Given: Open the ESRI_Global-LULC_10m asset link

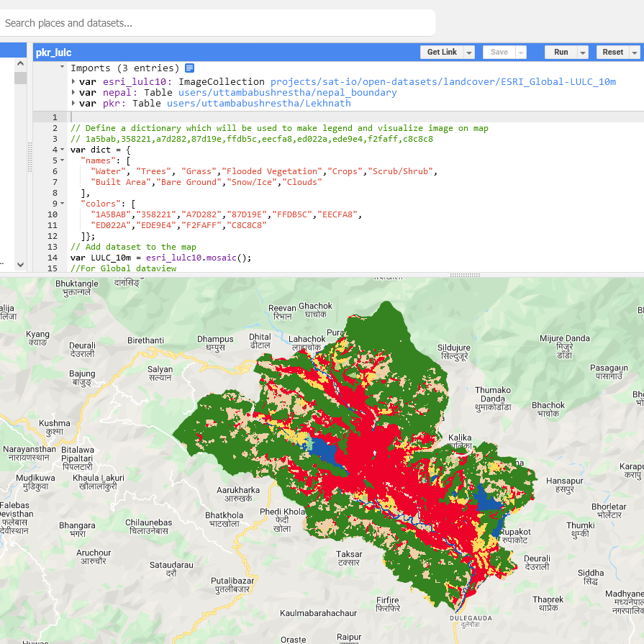Looking at the screenshot, I should click(x=443, y=82).
